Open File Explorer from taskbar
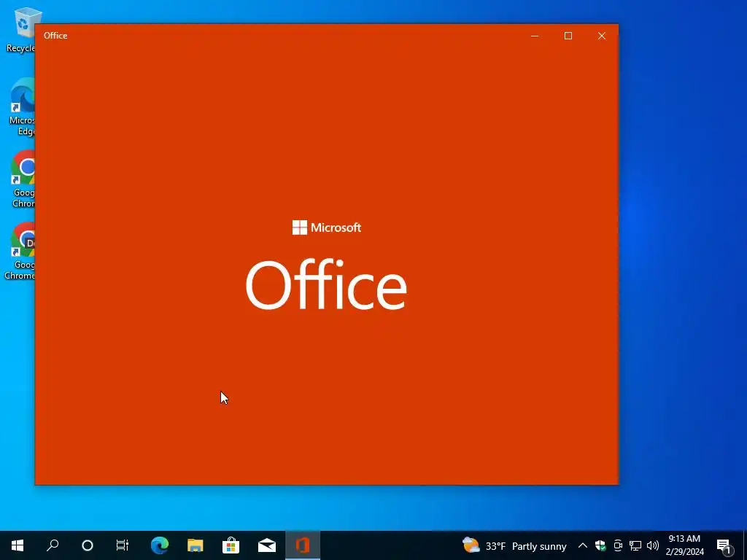This screenshot has height=560, width=747. pos(196,545)
